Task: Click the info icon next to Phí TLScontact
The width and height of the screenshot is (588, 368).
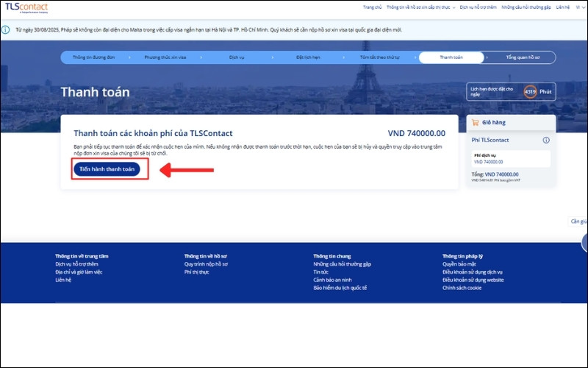Action: pos(546,140)
